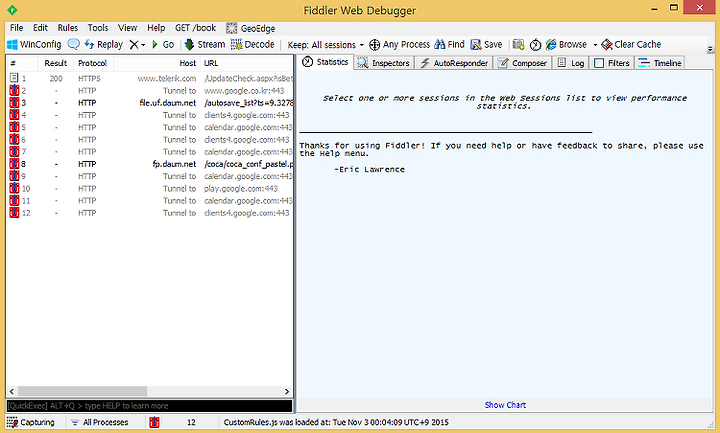
Task: Click the QuickExec command input box
Action: point(149,406)
